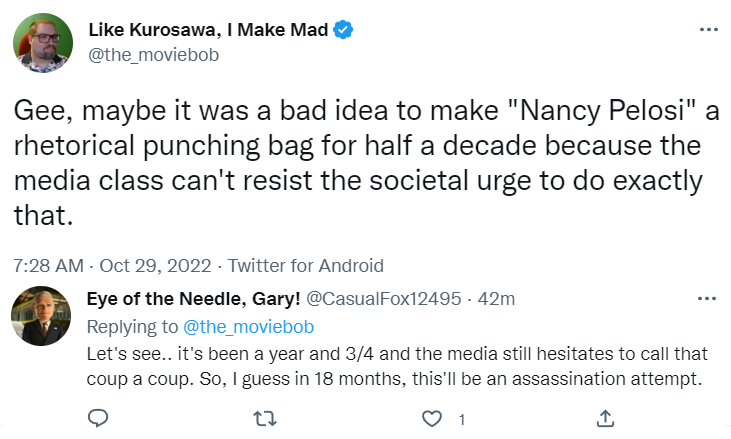Viewport: 731px width, 439px height.
Task: Retweet the reply from Eye of the Needle
Action: (x=267, y=416)
